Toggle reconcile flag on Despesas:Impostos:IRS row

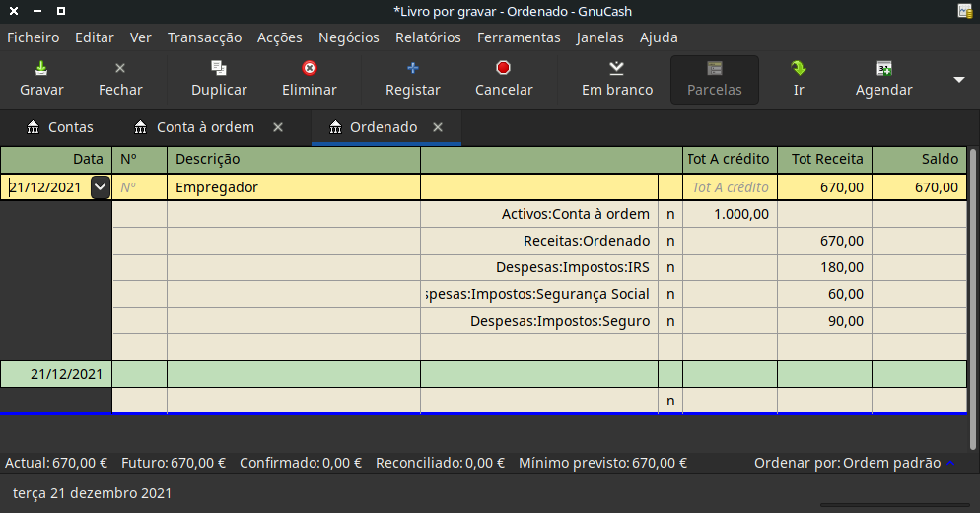(670, 267)
